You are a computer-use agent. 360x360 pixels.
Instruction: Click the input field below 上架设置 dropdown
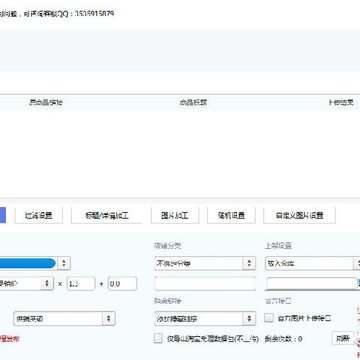tap(311, 284)
